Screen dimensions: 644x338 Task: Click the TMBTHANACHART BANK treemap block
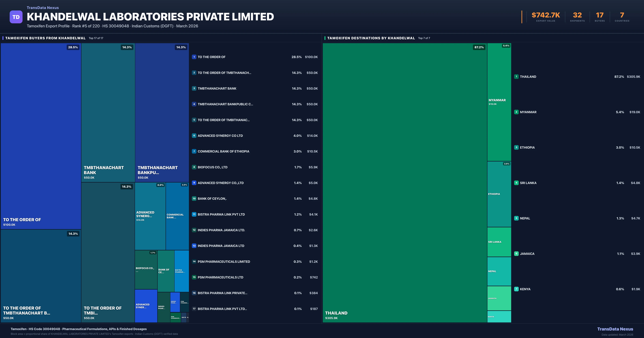click(108, 113)
